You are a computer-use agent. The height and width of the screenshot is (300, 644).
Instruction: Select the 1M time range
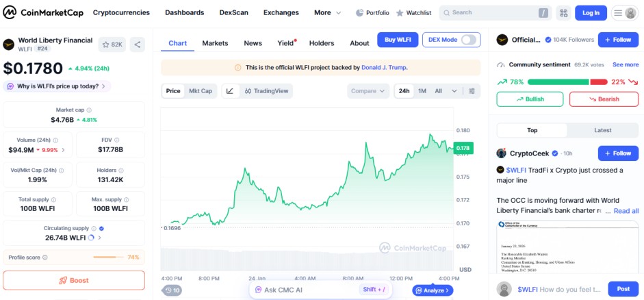click(x=422, y=91)
